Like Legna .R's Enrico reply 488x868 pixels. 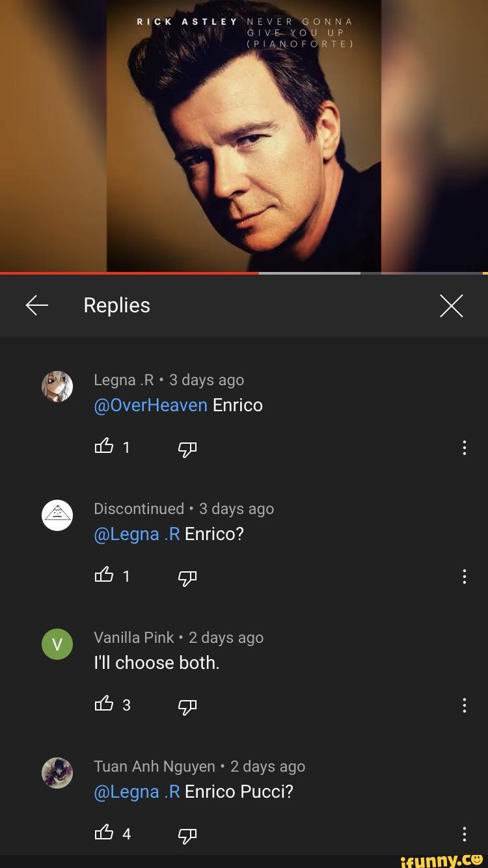click(104, 446)
